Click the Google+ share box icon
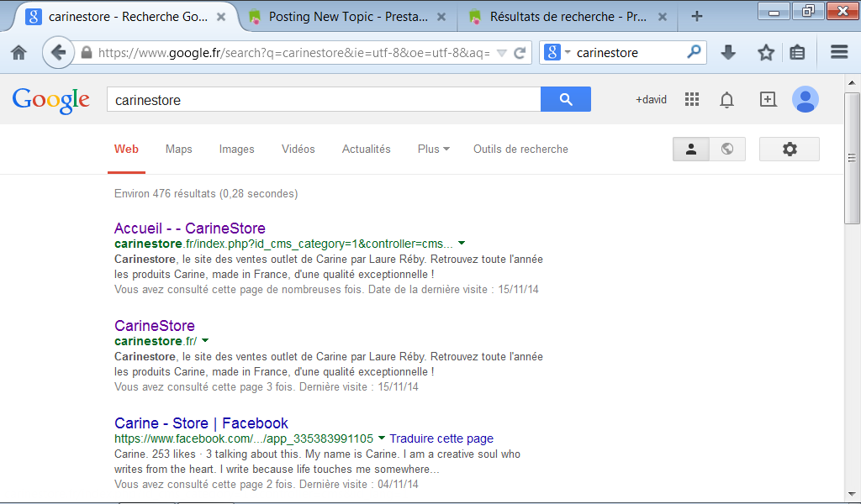 (x=768, y=99)
